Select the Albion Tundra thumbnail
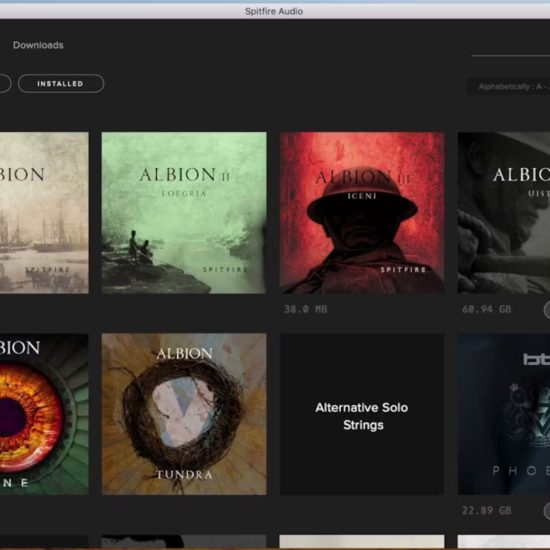Screen dimensions: 550x550 click(184, 414)
